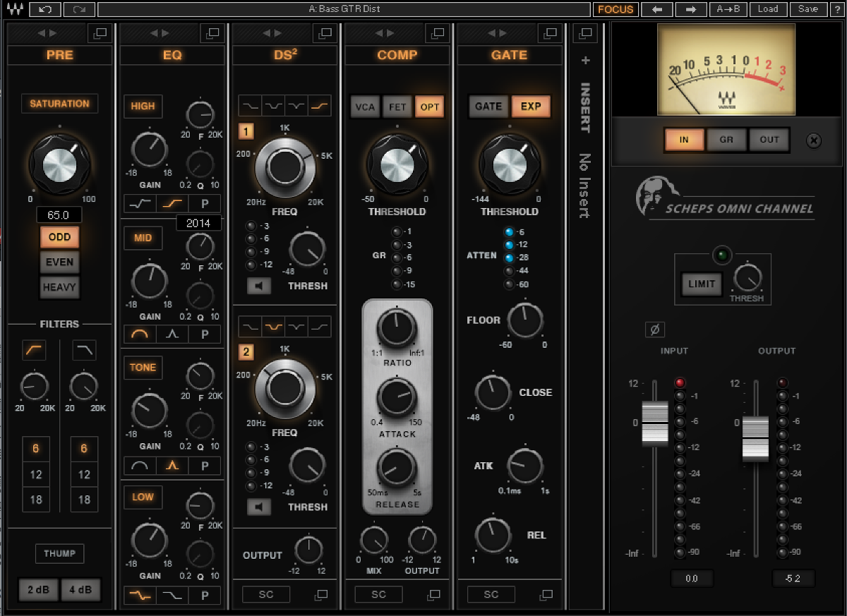Viewport: 847px width, 616px height.
Task: Toggle DS² band 1 on/off
Action: coord(246,132)
